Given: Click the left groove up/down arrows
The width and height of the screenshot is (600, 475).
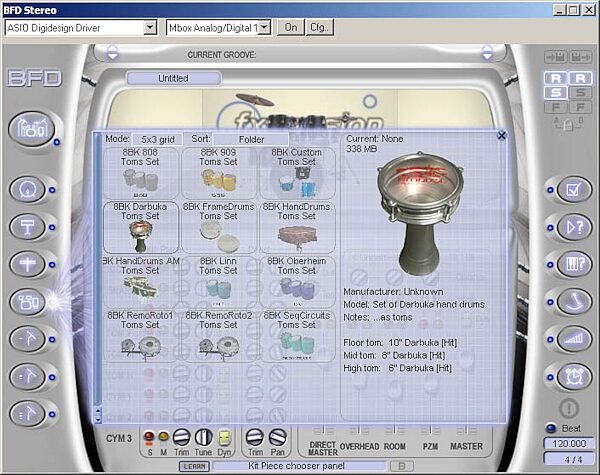Looking at the screenshot, I should (112, 52).
